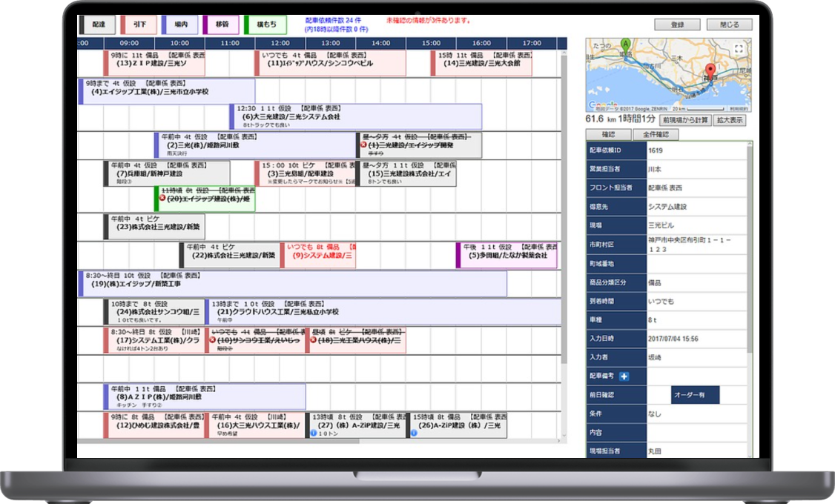The image size is (835, 504).
Task: Click blue info icon on order (27)
Action: [313, 434]
